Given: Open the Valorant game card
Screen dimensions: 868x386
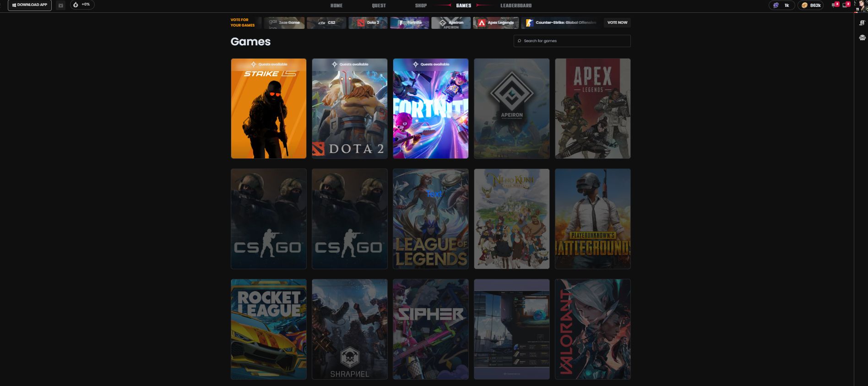Looking at the screenshot, I should click(x=593, y=329).
